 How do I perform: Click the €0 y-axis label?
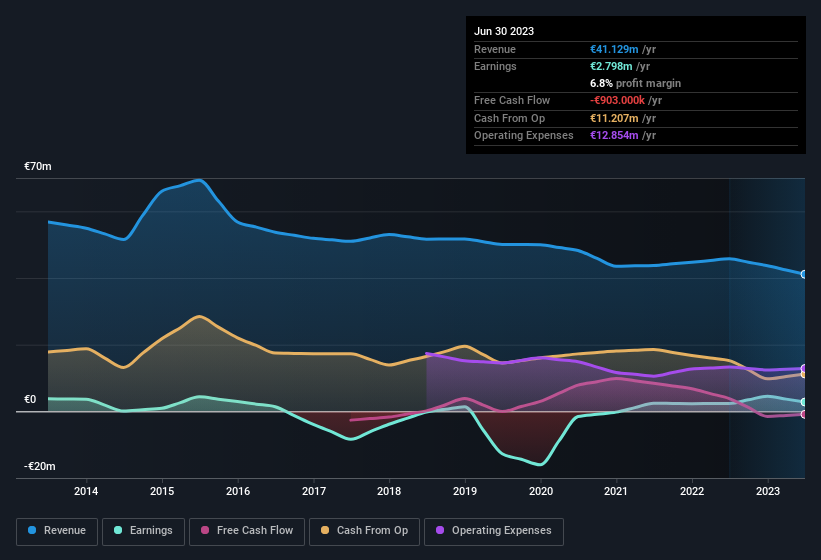click(x=30, y=399)
